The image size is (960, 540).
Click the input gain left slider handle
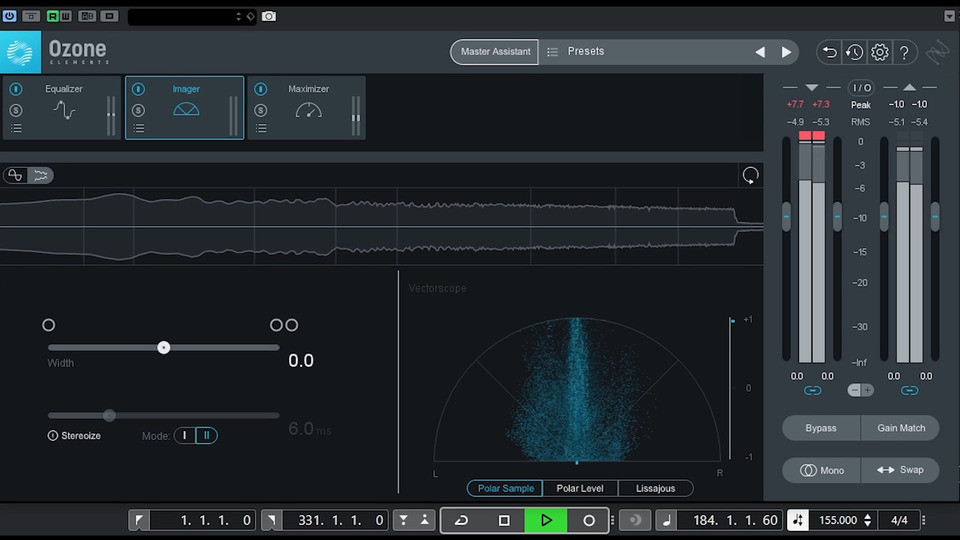pos(786,217)
